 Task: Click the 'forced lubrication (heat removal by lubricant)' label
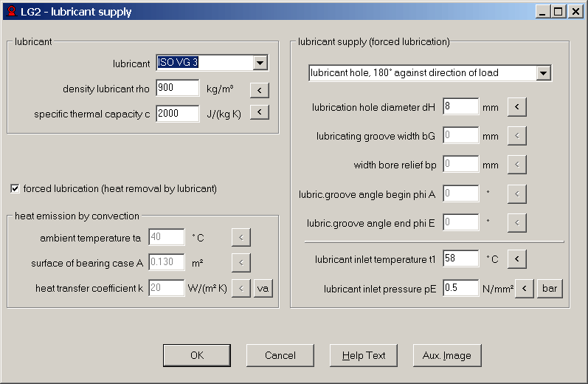click(x=120, y=189)
